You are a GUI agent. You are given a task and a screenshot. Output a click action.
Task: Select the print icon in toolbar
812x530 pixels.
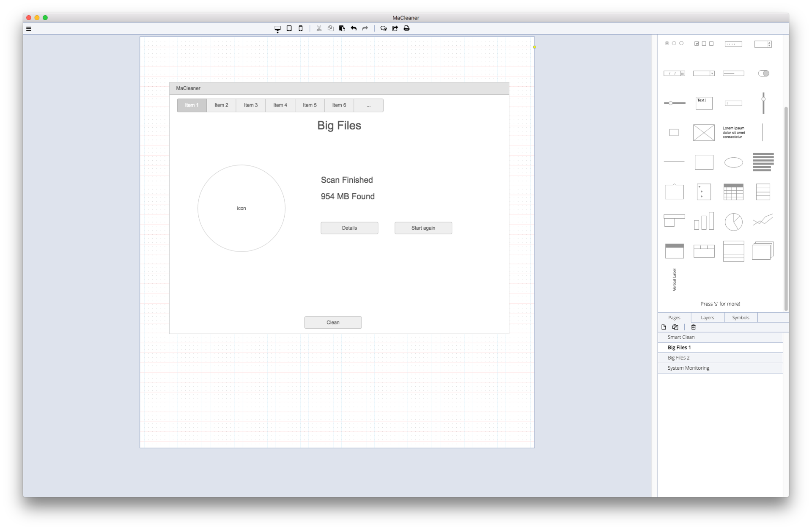[x=407, y=28]
